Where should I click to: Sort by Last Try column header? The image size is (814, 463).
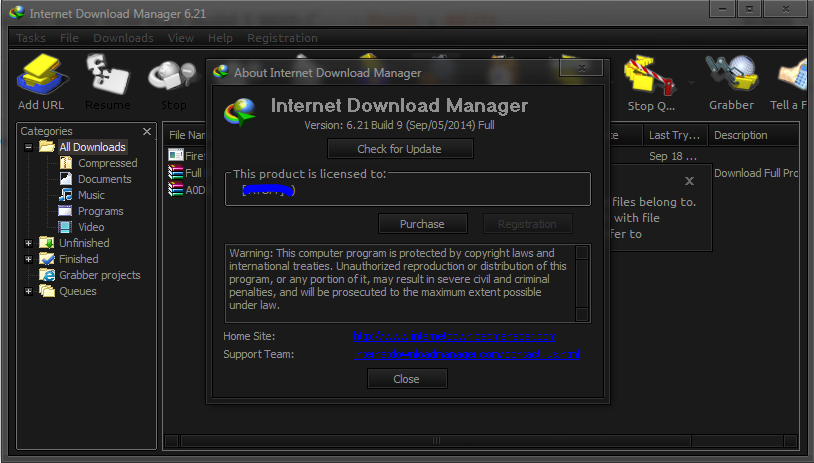tap(675, 135)
